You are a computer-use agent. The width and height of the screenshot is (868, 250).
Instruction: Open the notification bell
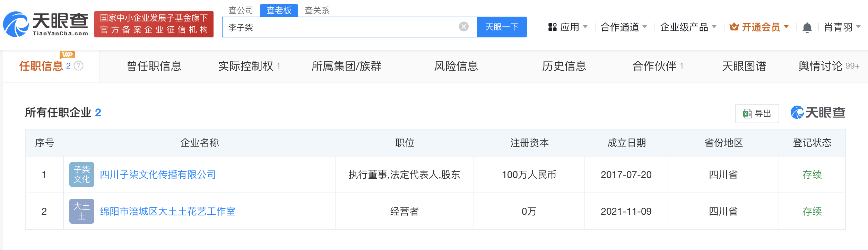point(807,27)
